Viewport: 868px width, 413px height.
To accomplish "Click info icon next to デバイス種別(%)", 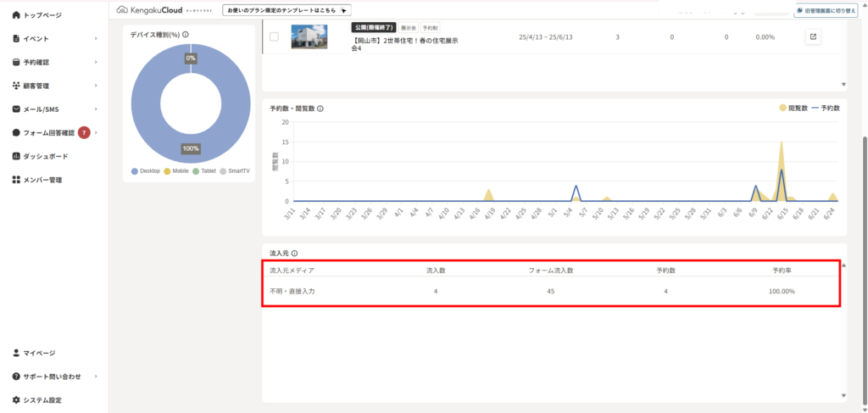I will pos(186,35).
